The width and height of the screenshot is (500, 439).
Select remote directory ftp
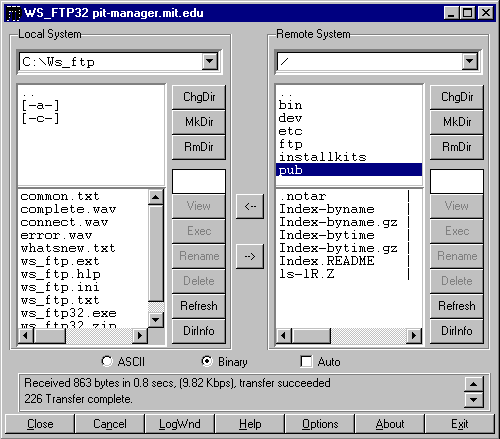point(290,144)
